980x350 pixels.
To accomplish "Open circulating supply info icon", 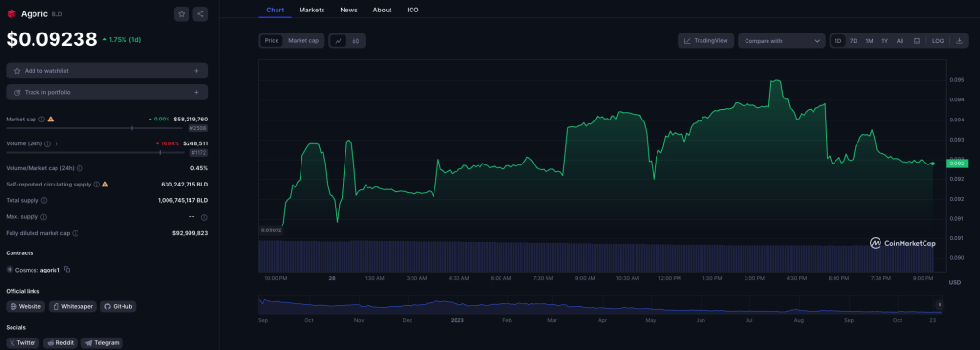I will click(97, 185).
